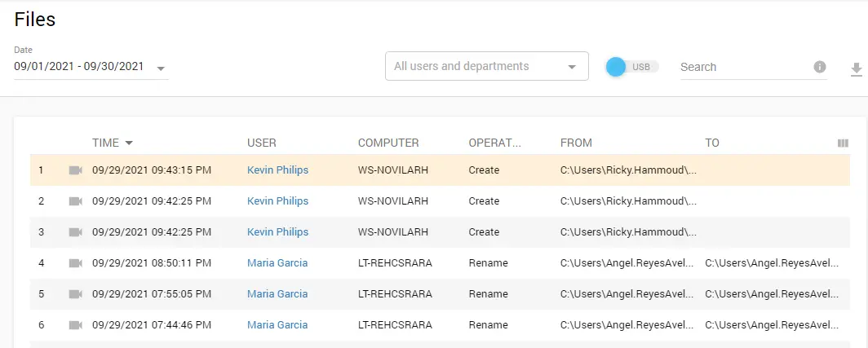868x348 pixels.
Task: Sort by FROM column header
Action: (576, 143)
